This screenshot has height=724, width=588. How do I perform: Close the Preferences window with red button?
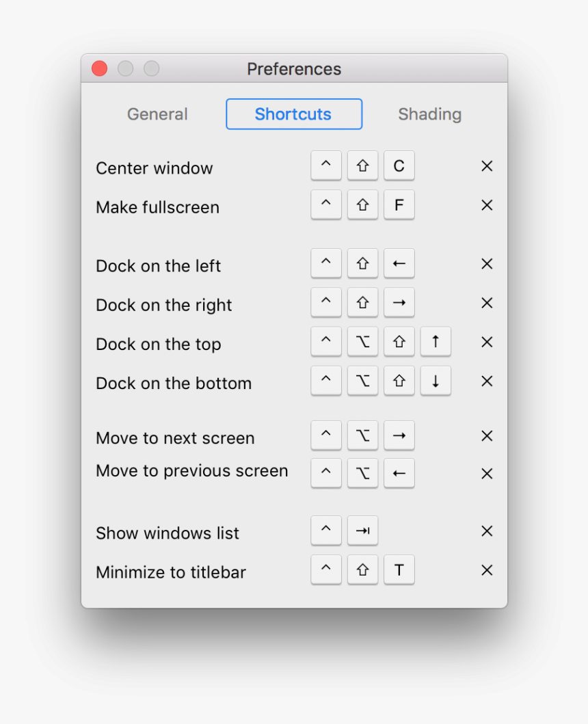point(100,68)
